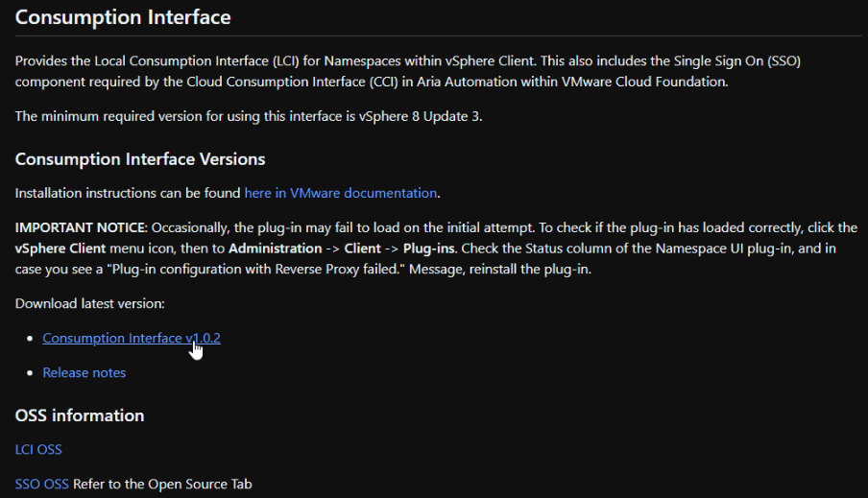Click the 'Installation instructions can be found' text
Viewport: 868px width, 498px height.
coord(128,193)
